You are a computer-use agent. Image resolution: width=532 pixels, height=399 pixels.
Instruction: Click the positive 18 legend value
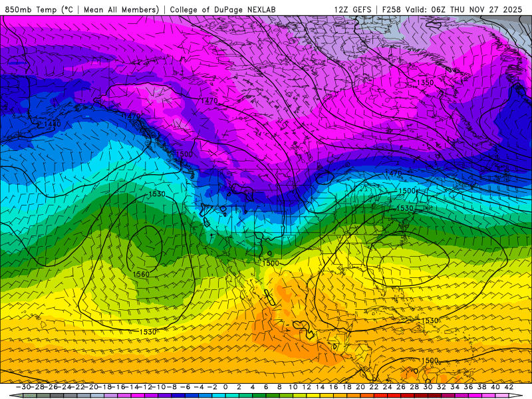click(x=346, y=387)
